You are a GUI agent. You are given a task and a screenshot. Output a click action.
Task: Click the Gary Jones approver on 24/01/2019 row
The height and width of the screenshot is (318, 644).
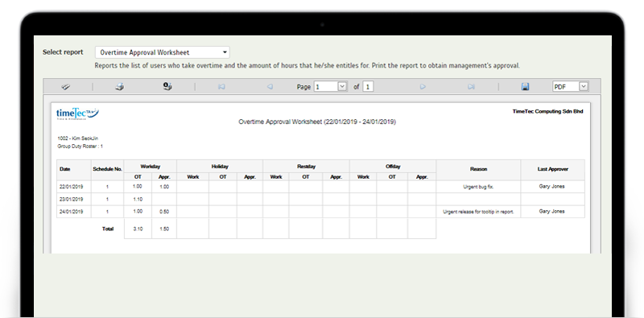pos(551,211)
